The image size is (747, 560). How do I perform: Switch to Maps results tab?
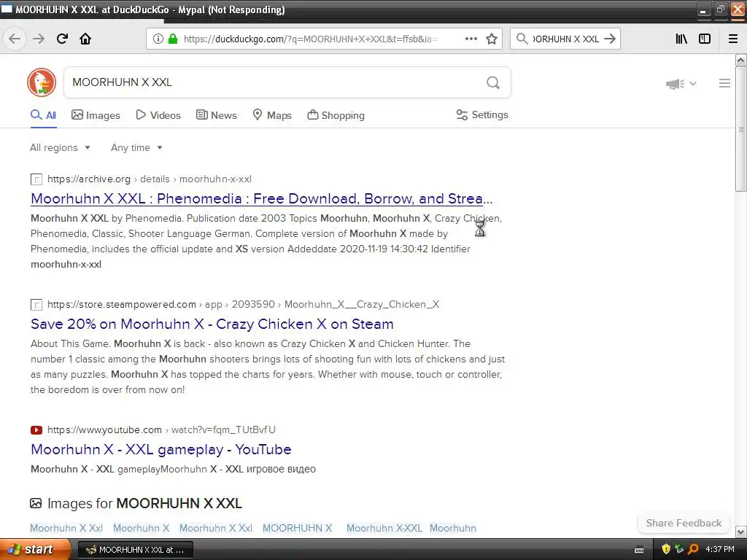click(x=271, y=115)
